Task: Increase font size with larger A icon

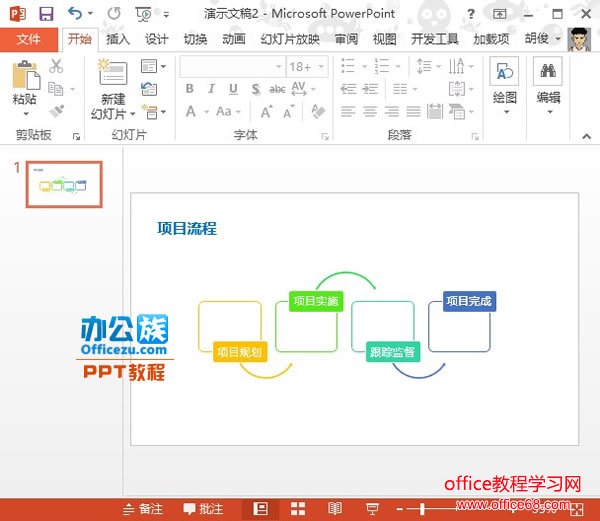Action: pyautogui.click(x=267, y=112)
